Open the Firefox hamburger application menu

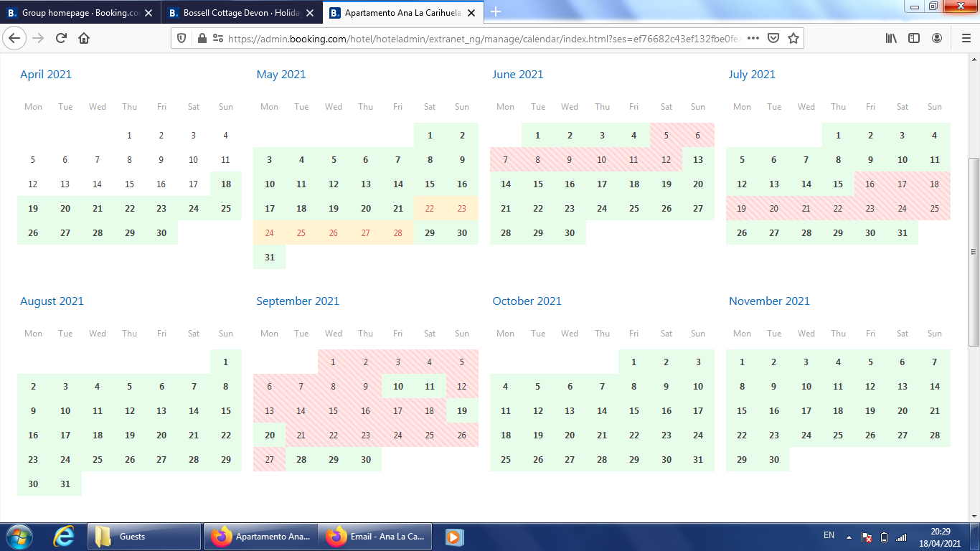click(966, 39)
